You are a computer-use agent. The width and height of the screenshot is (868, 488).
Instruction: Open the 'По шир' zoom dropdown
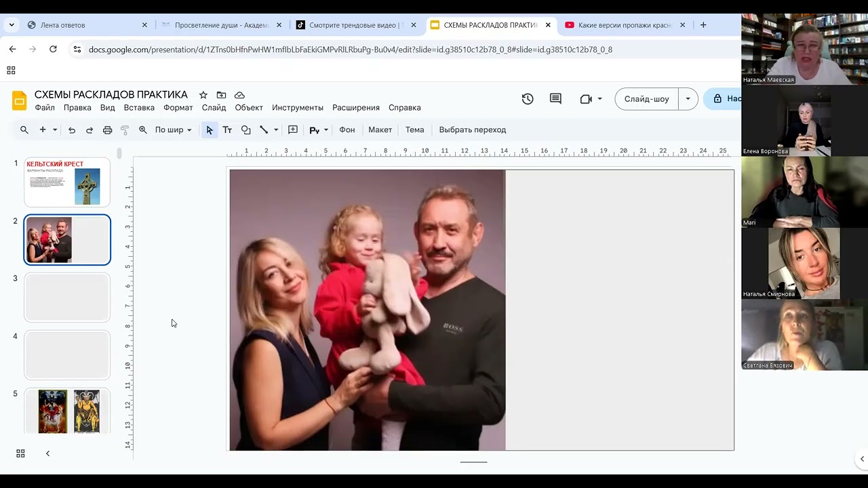pos(173,130)
